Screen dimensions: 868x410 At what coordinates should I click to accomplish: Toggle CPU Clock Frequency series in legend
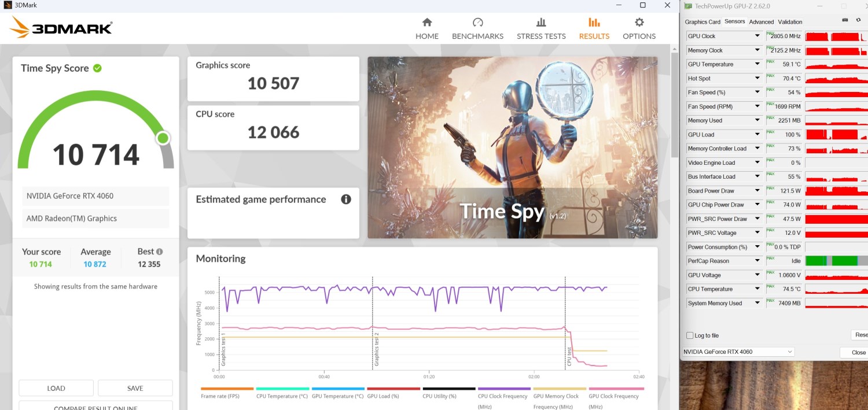(504, 398)
